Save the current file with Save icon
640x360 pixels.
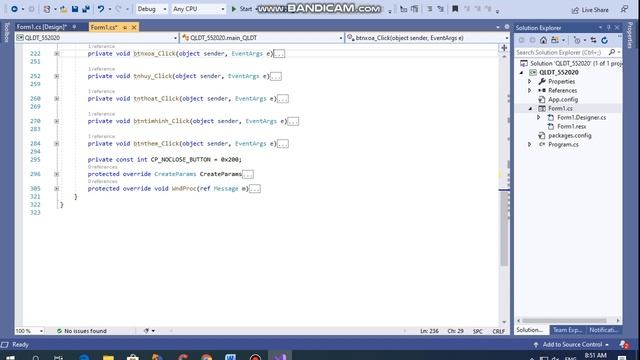75,9
